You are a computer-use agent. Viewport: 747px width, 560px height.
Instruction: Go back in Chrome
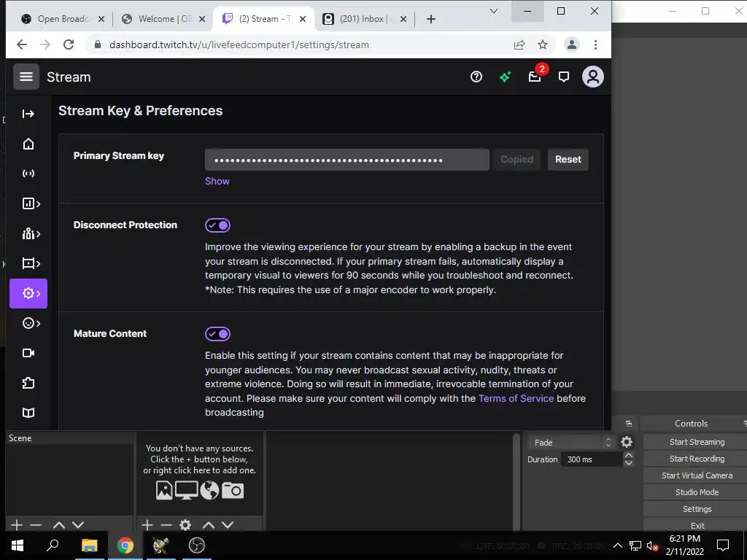point(22,44)
